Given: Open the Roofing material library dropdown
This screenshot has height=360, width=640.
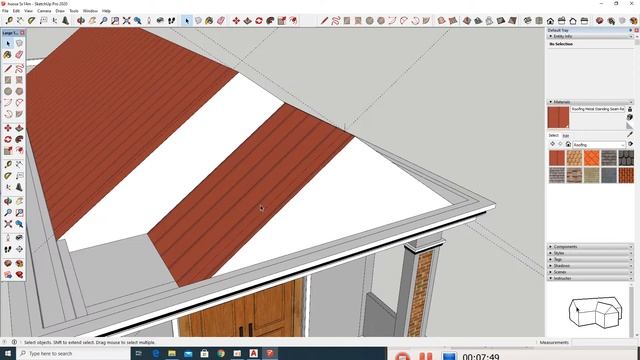Looking at the screenshot, I should [599, 144].
